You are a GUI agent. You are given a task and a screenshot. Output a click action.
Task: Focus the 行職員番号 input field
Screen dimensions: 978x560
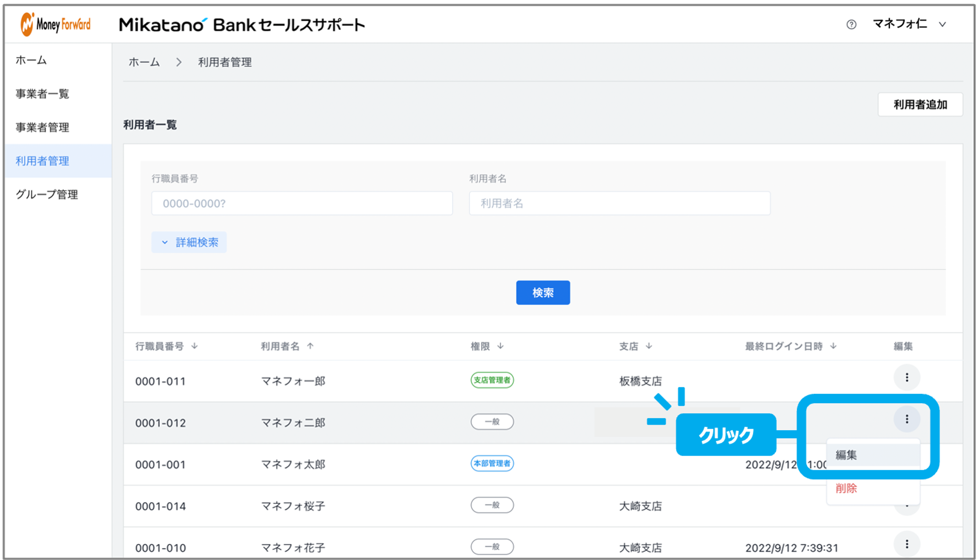coord(302,203)
